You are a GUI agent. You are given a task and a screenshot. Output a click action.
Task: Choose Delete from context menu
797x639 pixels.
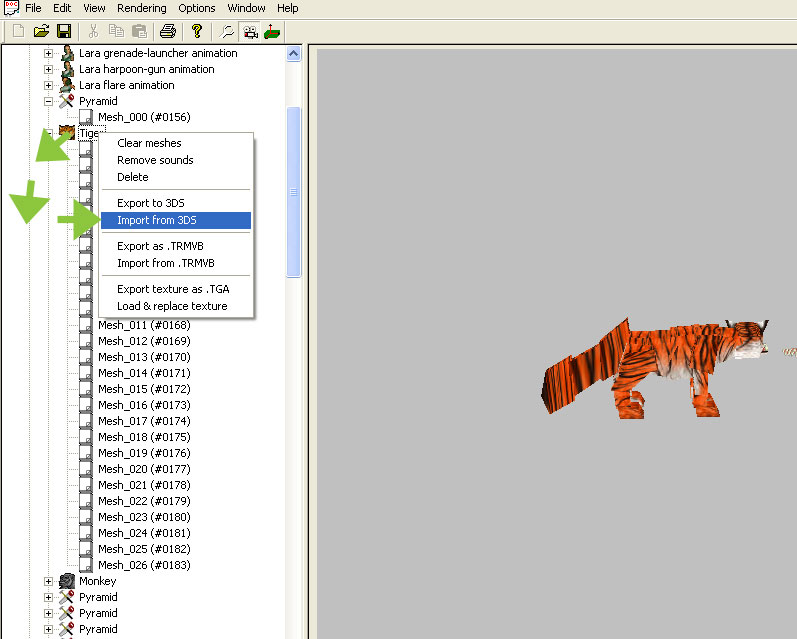pos(176,177)
